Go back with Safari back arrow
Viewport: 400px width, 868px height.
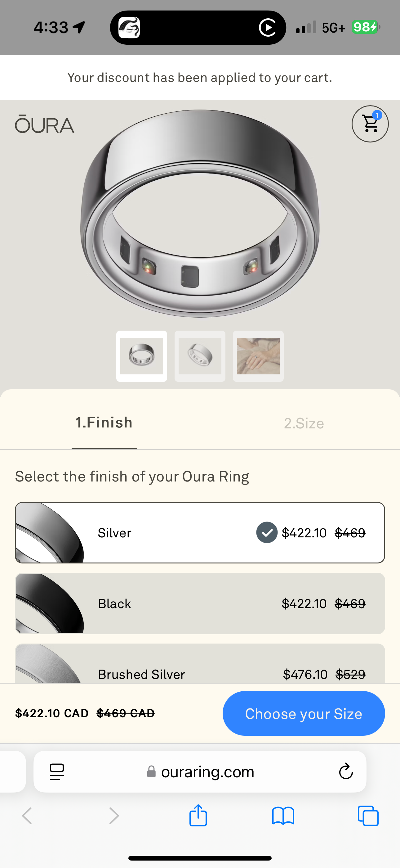pyautogui.click(x=27, y=816)
